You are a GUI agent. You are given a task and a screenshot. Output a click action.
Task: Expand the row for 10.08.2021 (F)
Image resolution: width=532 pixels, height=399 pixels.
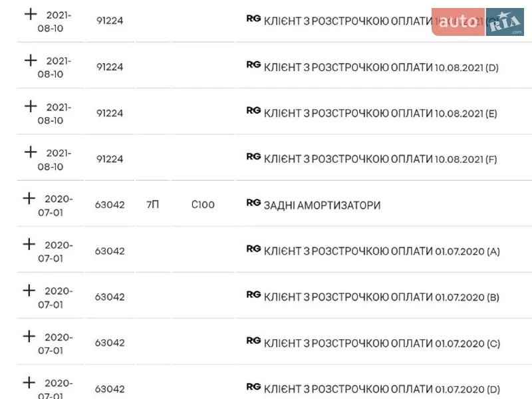(31, 152)
